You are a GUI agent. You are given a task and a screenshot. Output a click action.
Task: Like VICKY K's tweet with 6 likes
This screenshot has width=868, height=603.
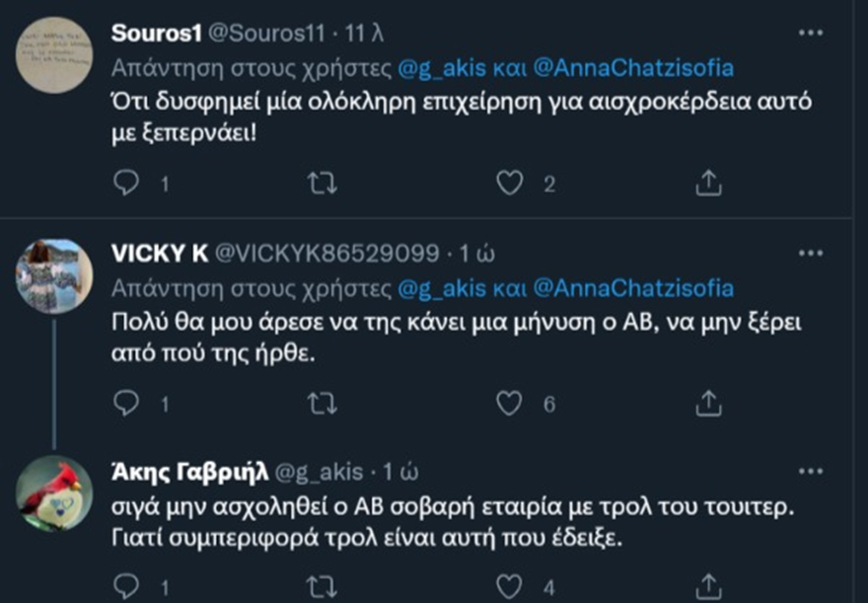coord(508,402)
